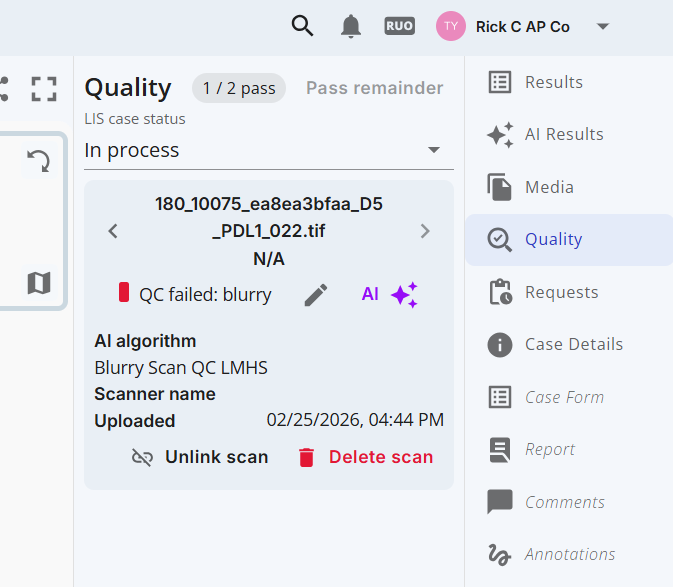Edit QC status with pencil icon
Screen dimensions: 673x587
[x=316, y=295]
